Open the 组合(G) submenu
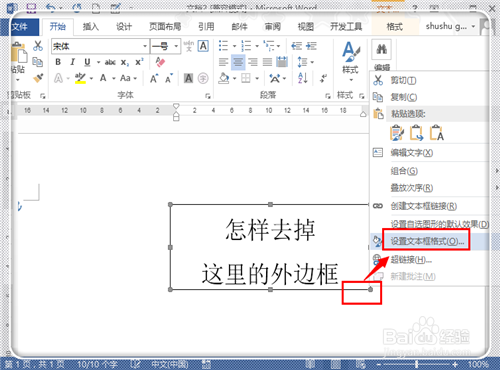The image size is (500, 370). [x=404, y=171]
